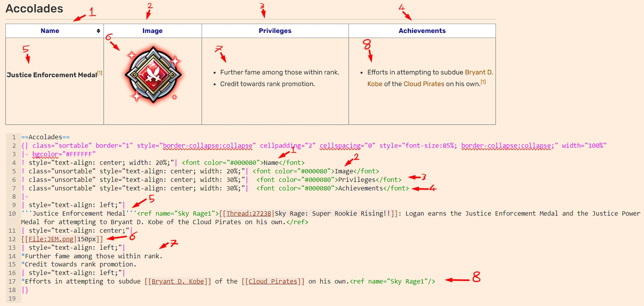Click the Achievements column header
This screenshot has height=306, width=644.
click(422, 31)
